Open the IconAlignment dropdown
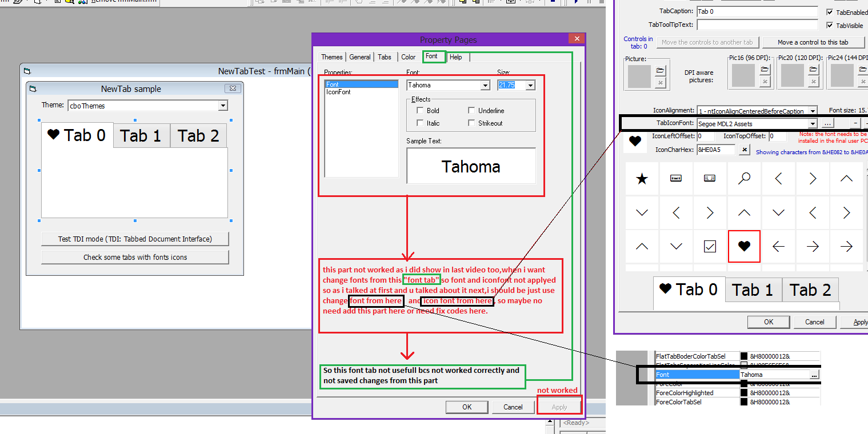The image size is (868, 434). tap(812, 110)
